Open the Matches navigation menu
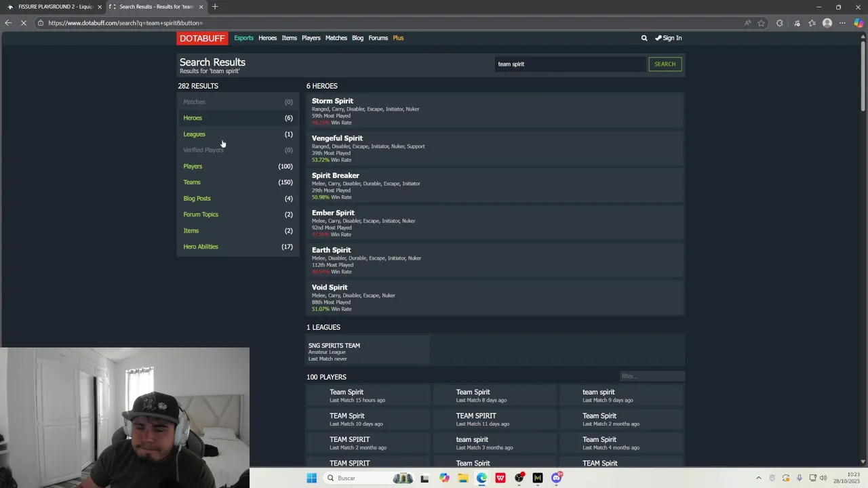This screenshot has height=488, width=868. pos(336,38)
